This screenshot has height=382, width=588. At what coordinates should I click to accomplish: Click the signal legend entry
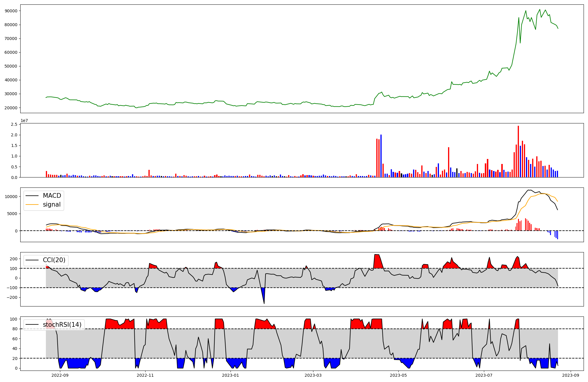51,205
